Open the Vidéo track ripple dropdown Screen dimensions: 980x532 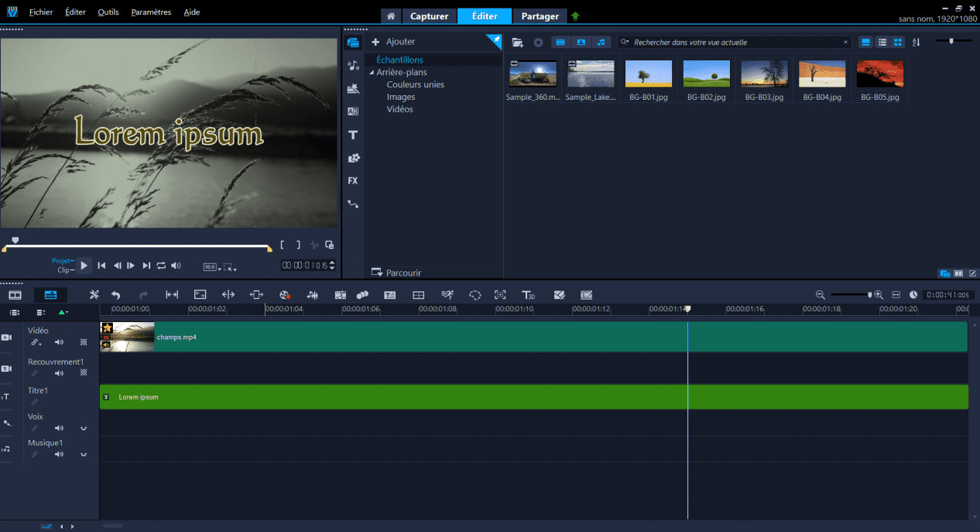tap(36, 342)
